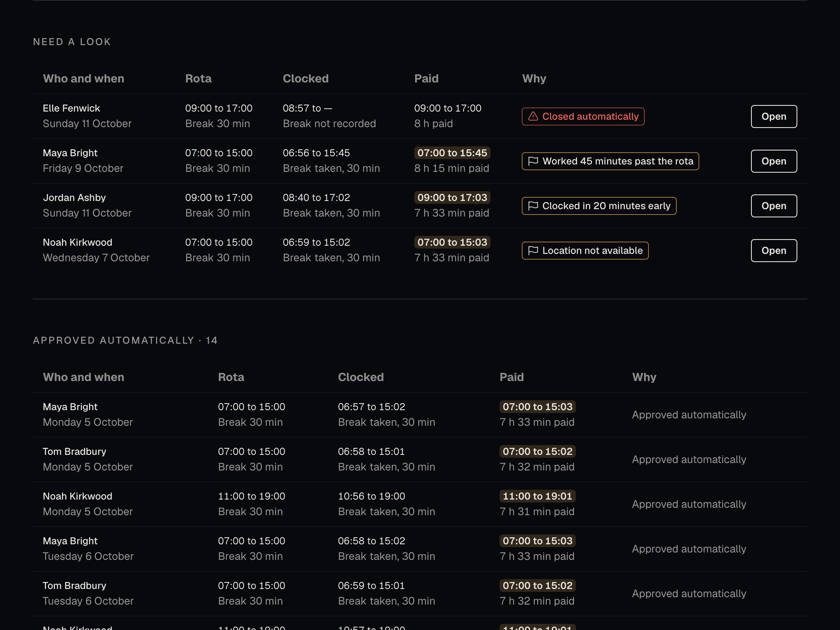The image size is (840, 630).
Task: Click 8 h 15 min paid text
Action: pos(452,169)
